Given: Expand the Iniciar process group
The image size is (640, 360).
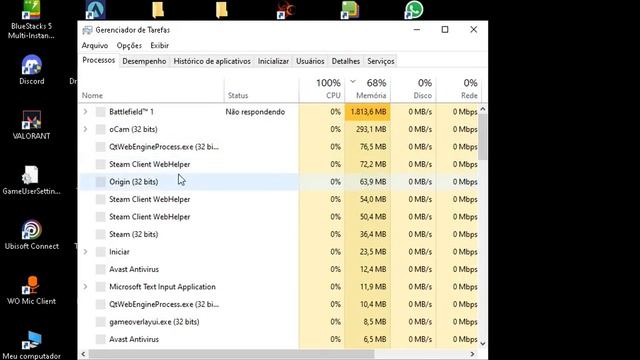Looking at the screenshot, I should pyautogui.click(x=85, y=252).
